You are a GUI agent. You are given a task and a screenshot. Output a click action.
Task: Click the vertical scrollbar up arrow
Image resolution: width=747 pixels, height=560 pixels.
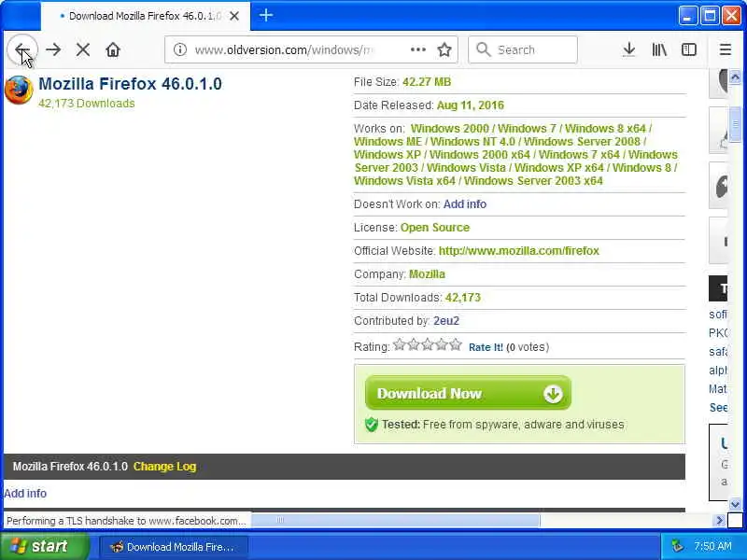pos(735,77)
